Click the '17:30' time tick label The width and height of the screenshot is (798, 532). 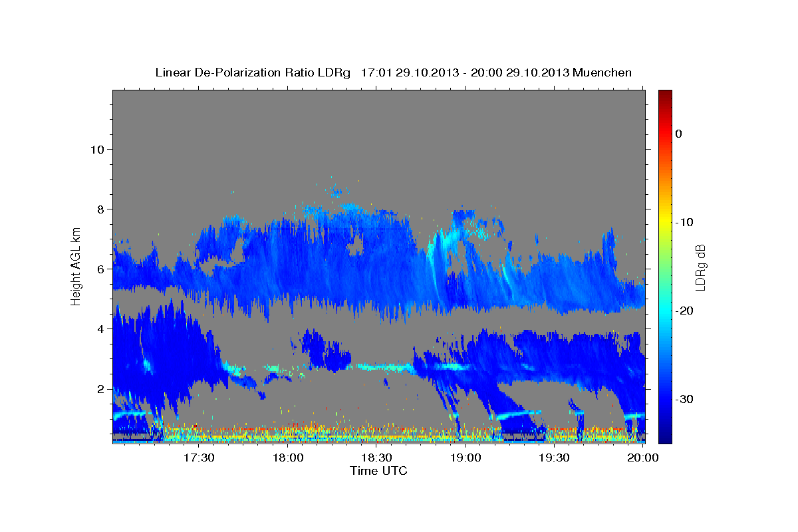pos(199,458)
